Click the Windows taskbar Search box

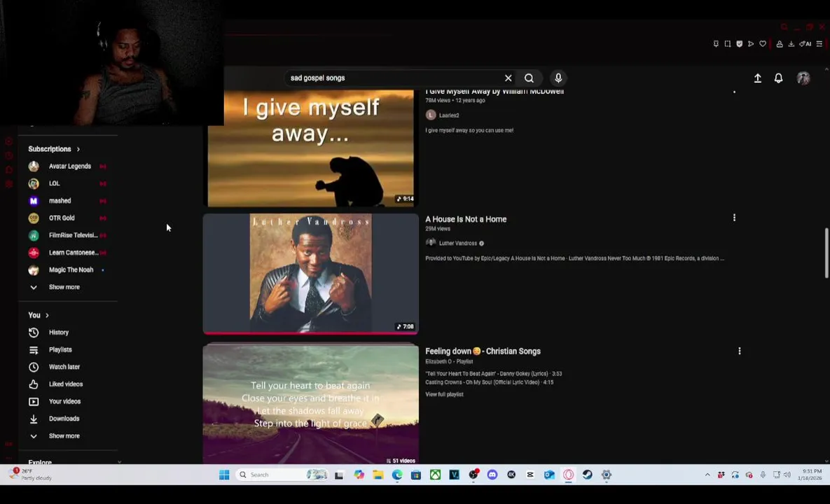[x=284, y=475]
